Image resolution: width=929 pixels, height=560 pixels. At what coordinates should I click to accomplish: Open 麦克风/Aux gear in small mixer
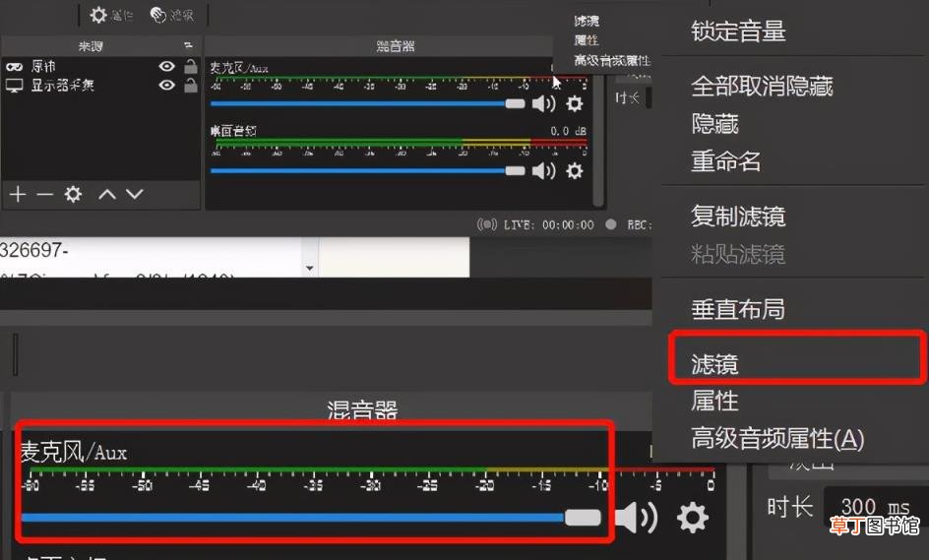[x=574, y=103]
